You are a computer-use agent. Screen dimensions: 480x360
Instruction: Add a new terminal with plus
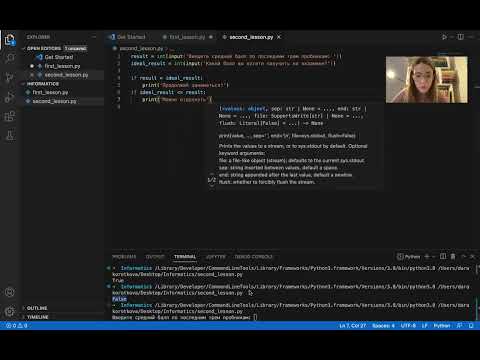[x=427, y=256]
